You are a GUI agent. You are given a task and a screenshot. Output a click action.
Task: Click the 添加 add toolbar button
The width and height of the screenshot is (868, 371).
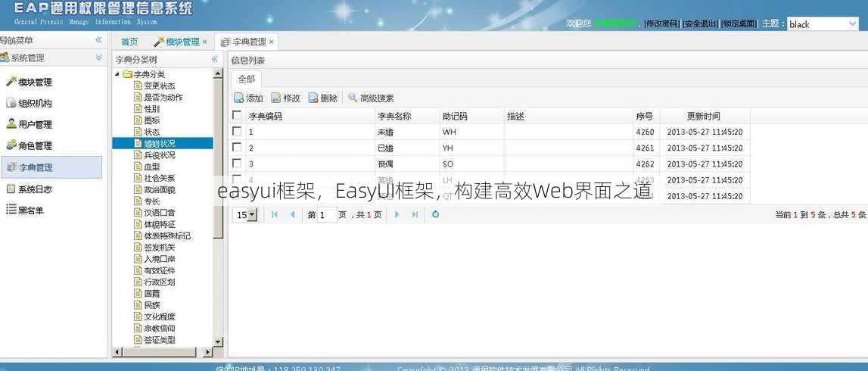[x=248, y=98]
